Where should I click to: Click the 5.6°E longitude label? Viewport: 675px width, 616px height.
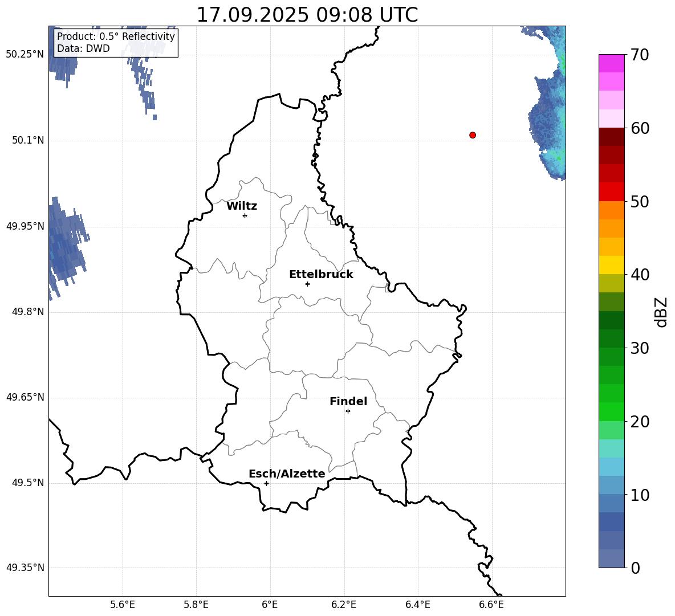123,605
